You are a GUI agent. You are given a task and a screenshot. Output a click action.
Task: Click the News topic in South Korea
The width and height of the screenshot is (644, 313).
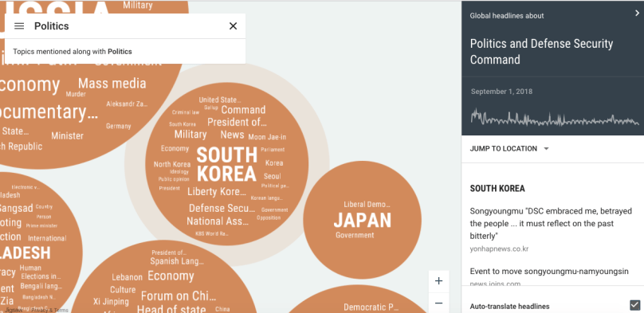click(x=232, y=135)
